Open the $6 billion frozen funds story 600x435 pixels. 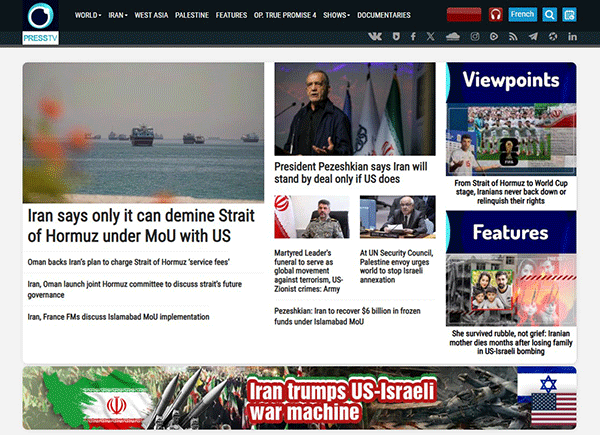click(347, 316)
